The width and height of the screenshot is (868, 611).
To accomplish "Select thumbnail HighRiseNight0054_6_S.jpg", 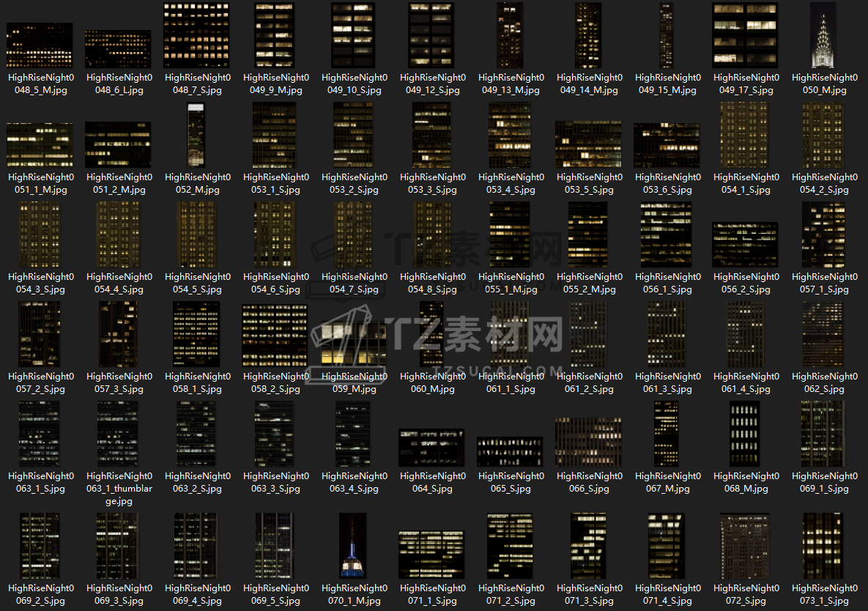I will click(275, 234).
